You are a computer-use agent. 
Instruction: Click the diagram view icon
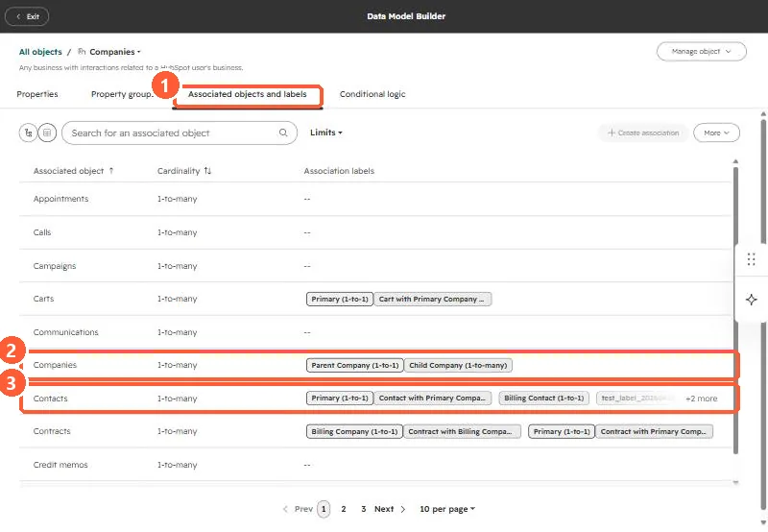(x=29, y=133)
